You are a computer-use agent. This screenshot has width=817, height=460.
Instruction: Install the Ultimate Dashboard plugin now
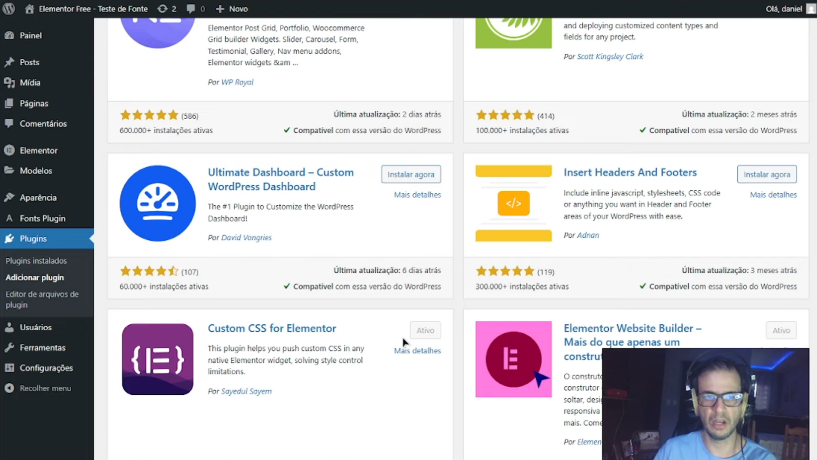pyautogui.click(x=411, y=174)
